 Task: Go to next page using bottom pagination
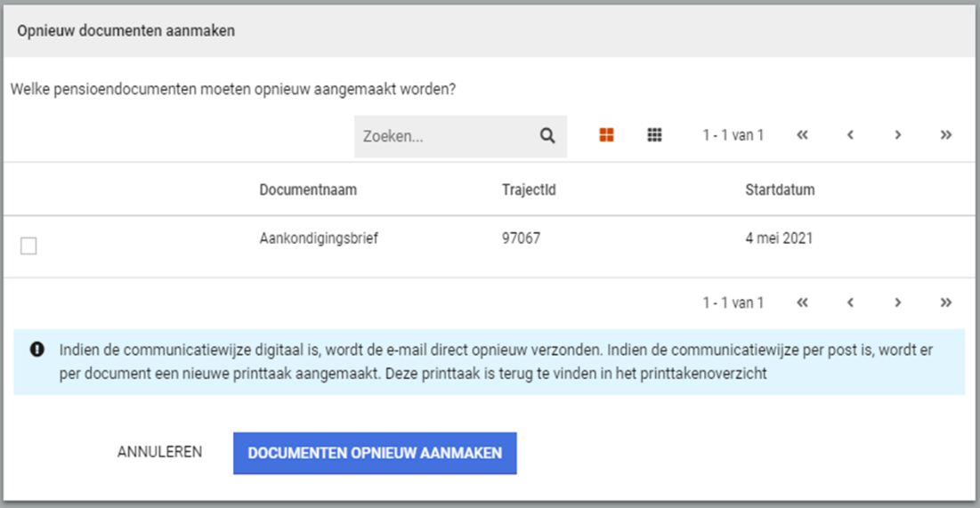(x=898, y=302)
